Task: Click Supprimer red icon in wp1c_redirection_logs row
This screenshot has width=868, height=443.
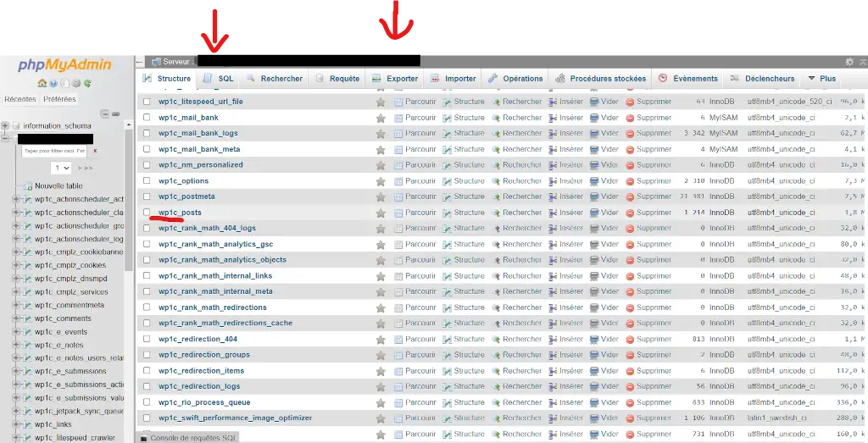Action: 630,386
